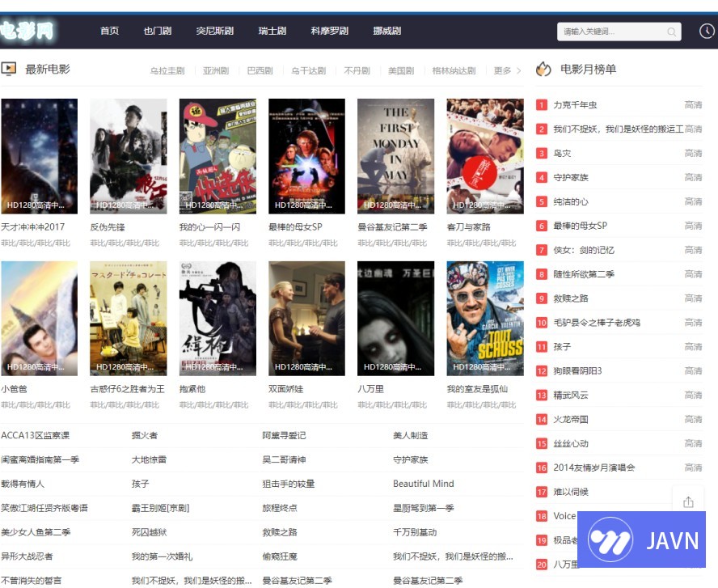Open watch history clock icon

pos(707,32)
